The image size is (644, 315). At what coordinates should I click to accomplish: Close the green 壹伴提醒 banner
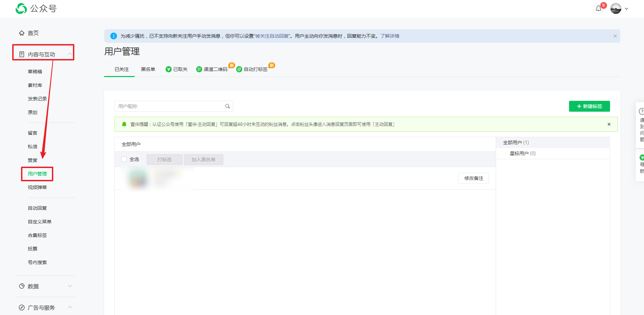click(x=609, y=124)
